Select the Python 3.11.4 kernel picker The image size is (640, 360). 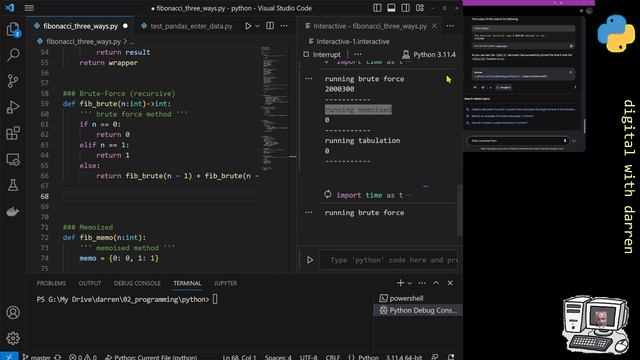[x=429, y=54]
